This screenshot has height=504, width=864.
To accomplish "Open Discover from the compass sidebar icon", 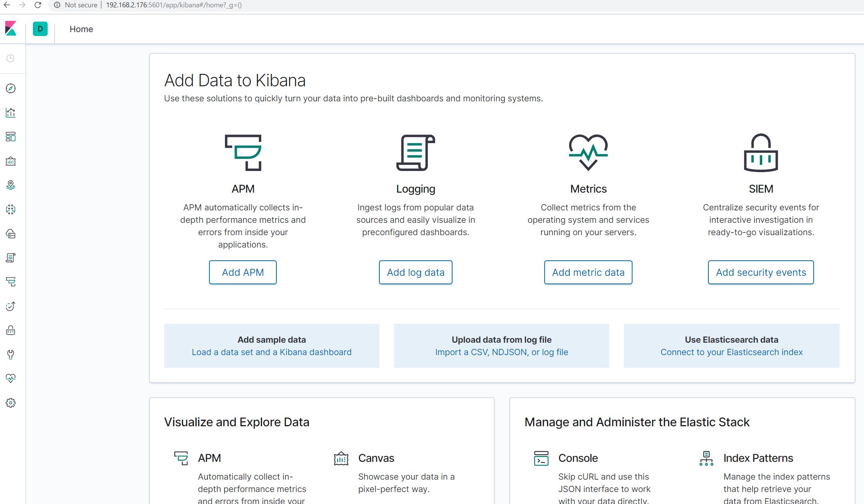I will point(11,89).
